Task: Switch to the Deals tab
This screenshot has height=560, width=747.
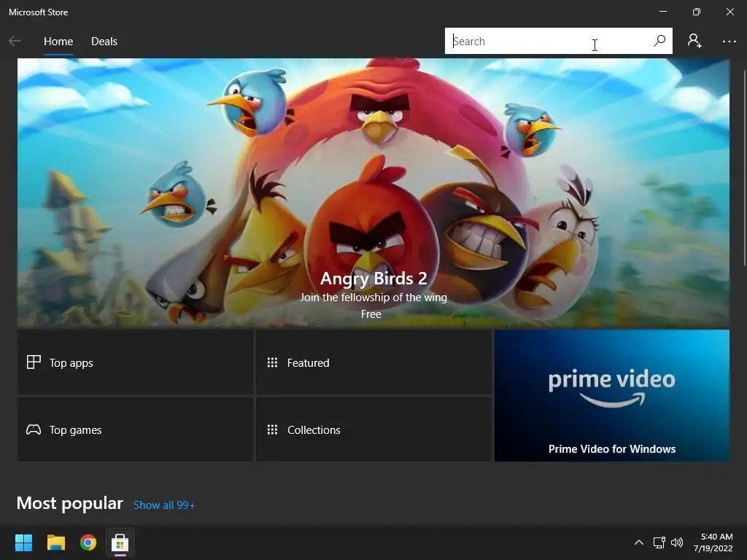Action: [104, 42]
